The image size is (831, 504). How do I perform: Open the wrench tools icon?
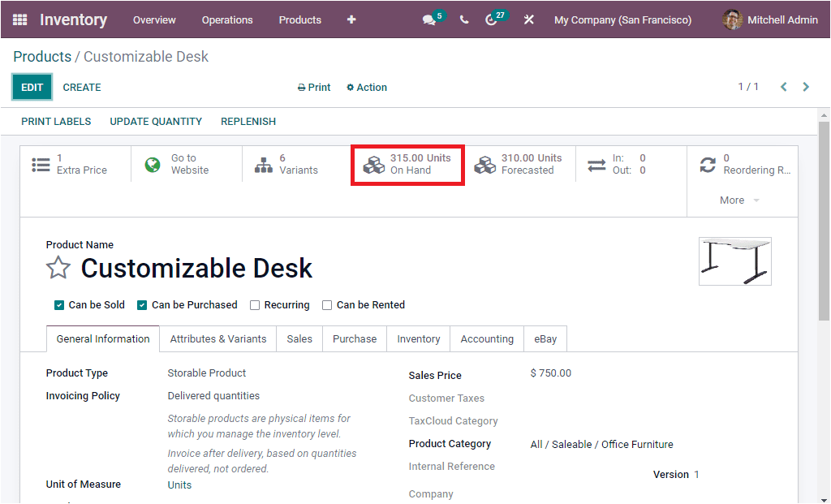[528, 19]
